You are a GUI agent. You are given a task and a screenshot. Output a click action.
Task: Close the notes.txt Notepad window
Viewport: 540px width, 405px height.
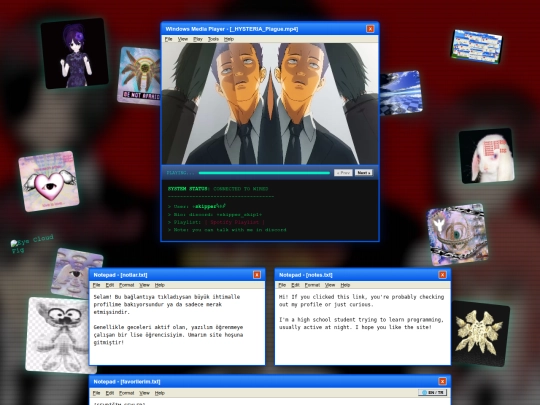click(443, 274)
